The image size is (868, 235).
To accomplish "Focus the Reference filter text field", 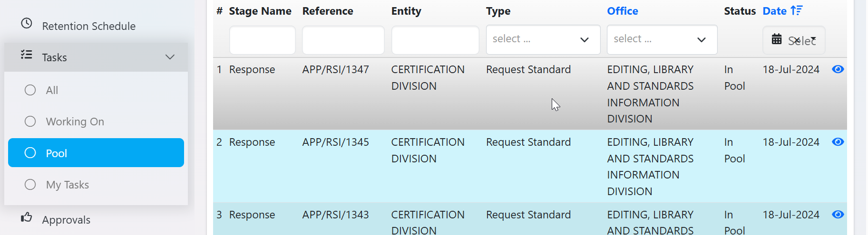I will tap(343, 40).
